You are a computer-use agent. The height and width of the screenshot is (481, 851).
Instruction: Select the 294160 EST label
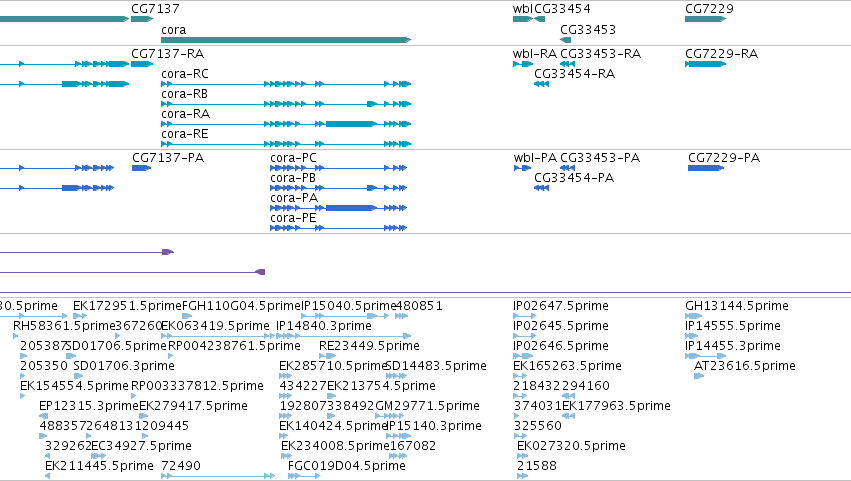click(585, 387)
